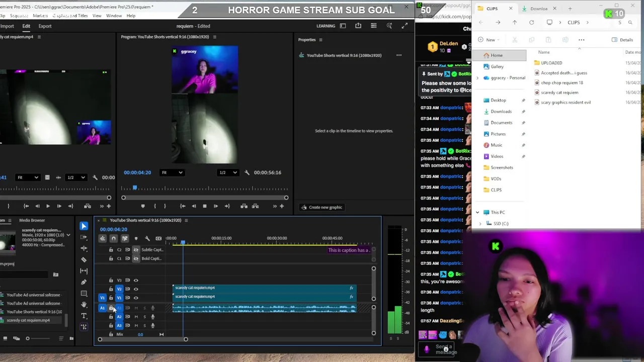Select scaredy cat requiem file in Explorer
The width and height of the screenshot is (644, 362).
[559, 93]
